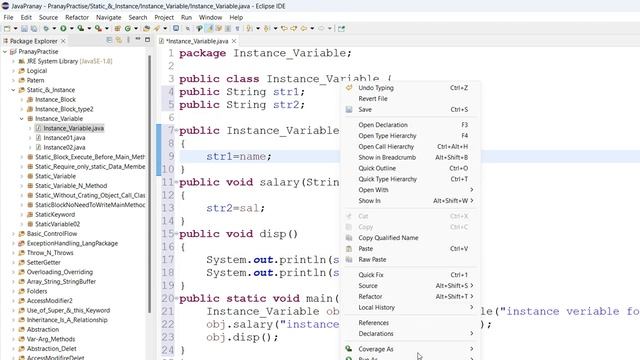The image size is (640, 360).
Task: Maximize the Package Explorer view
Action: [x=147, y=40]
